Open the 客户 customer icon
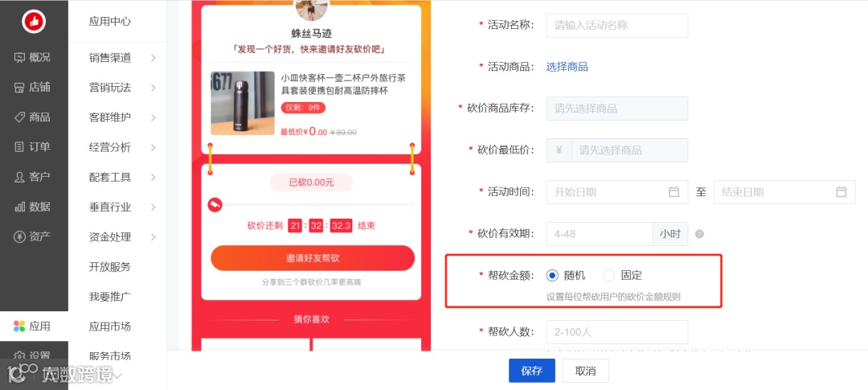 (19, 177)
